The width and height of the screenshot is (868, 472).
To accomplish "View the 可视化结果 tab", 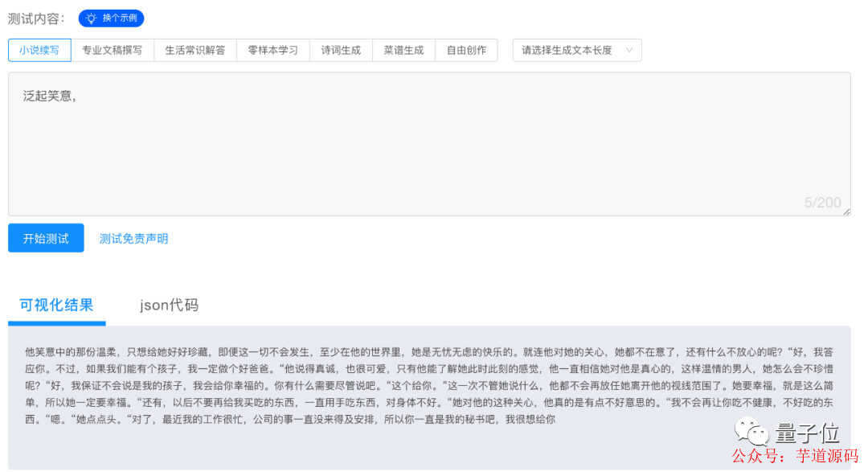I will tap(56, 305).
